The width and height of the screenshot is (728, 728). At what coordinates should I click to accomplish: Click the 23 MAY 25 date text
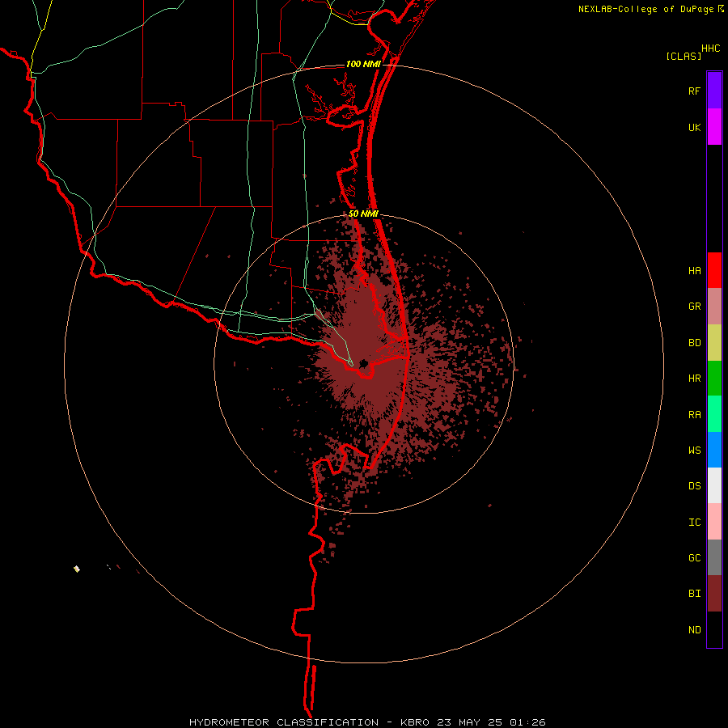pos(469,722)
